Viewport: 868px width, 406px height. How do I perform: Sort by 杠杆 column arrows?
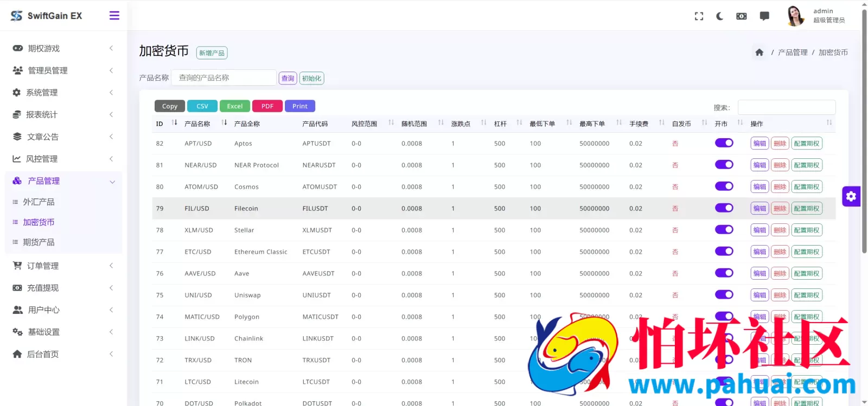519,123
